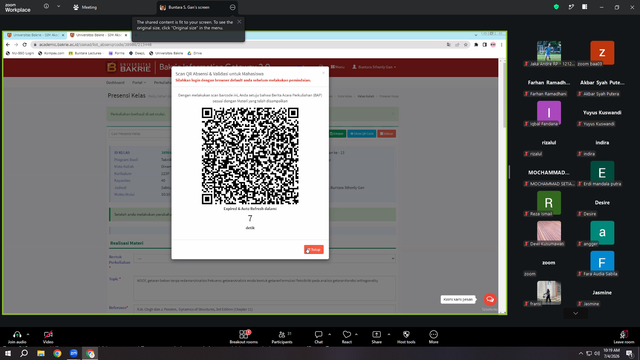Open the Windows Start menu
Screen dimensions: 640x360
[x=8, y=353]
